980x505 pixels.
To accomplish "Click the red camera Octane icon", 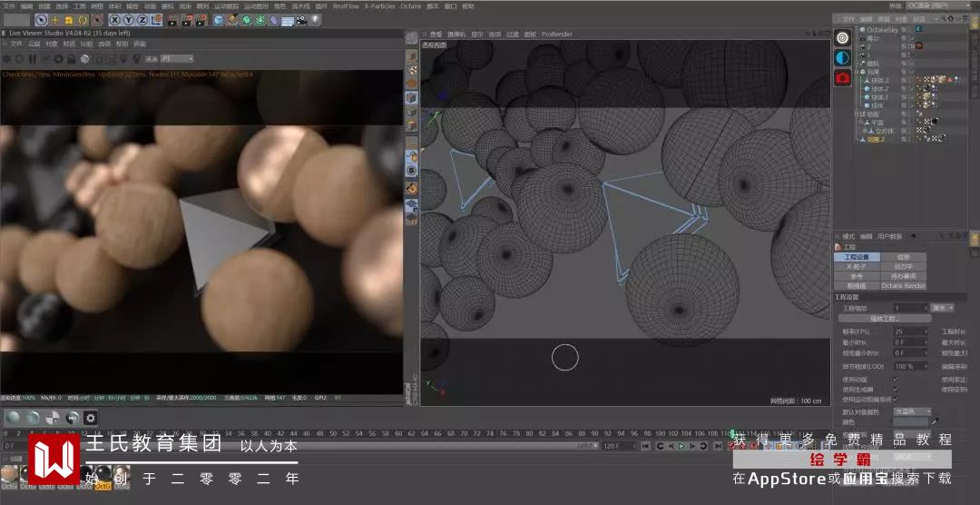I will coord(842,77).
